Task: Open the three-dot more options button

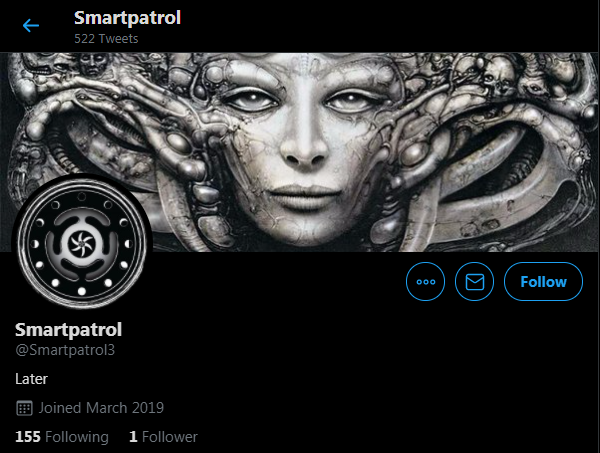Action: (426, 282)
